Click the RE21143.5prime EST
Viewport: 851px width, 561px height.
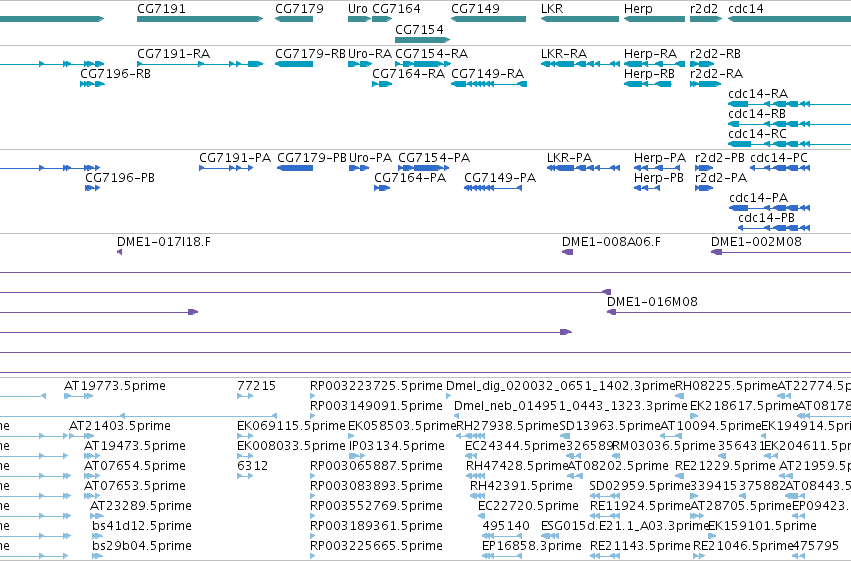click(605, 557)
